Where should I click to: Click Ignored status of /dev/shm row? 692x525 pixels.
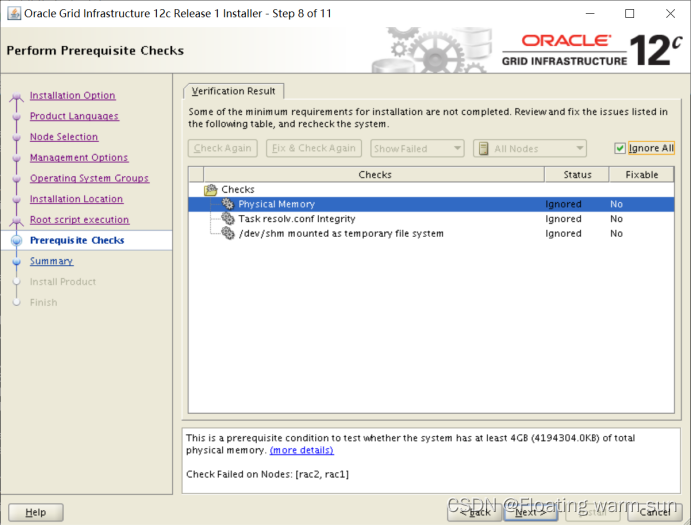coord(563,233)
